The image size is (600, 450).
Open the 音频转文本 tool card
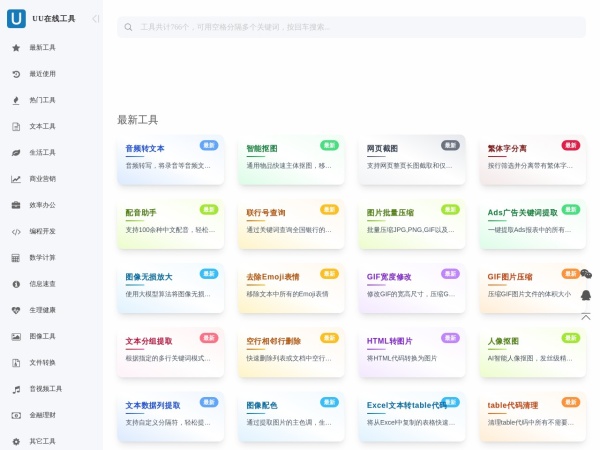170,158
